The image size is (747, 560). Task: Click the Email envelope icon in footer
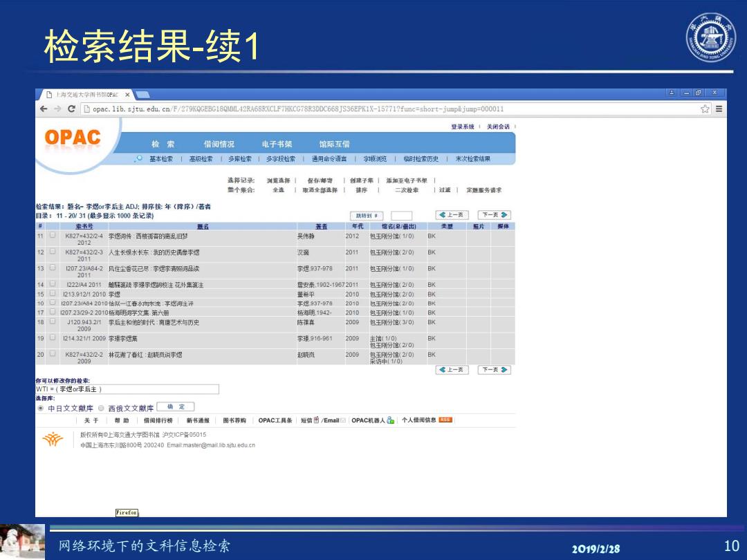click(343, 420)
